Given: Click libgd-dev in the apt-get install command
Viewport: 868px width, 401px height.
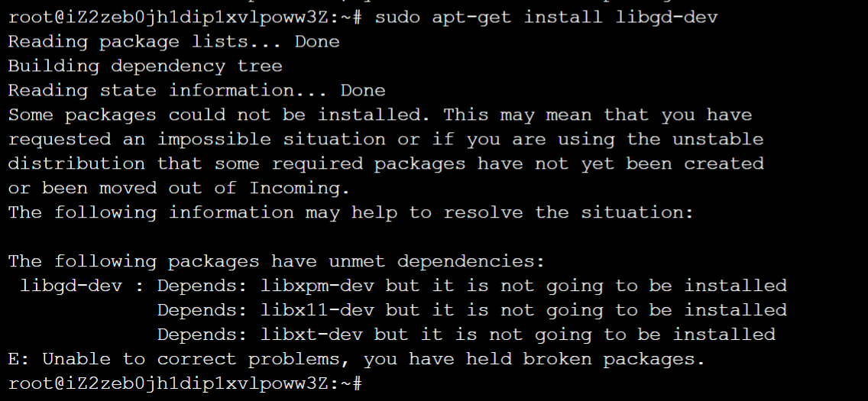Looking at the screenshot, I should [x=666, y=17].
